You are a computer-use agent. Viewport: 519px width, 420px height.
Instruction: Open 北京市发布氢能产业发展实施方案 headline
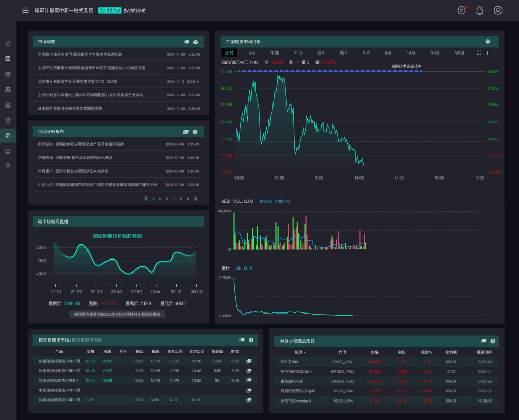(77, 82)
